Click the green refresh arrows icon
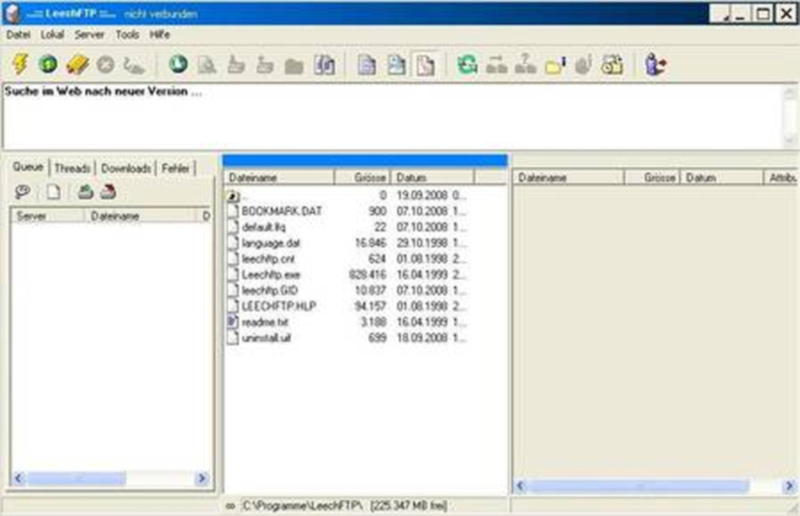800x516 pixels. tap(467, 65)
